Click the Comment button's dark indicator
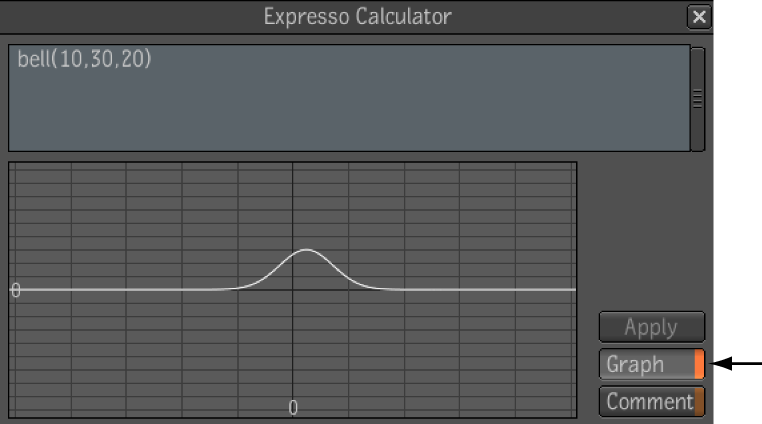This screenshot has width=762, height=424. click(699, 401)
